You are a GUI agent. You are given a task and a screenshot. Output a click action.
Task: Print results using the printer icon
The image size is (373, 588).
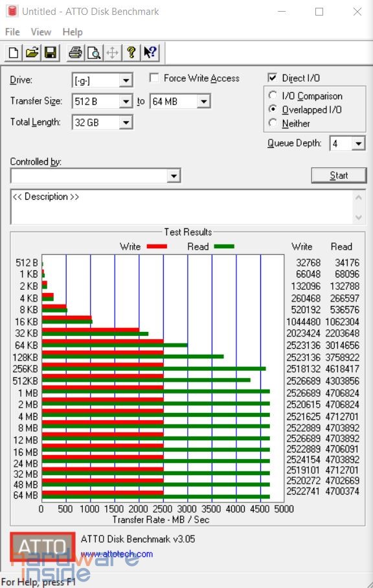tap(75, 53)
